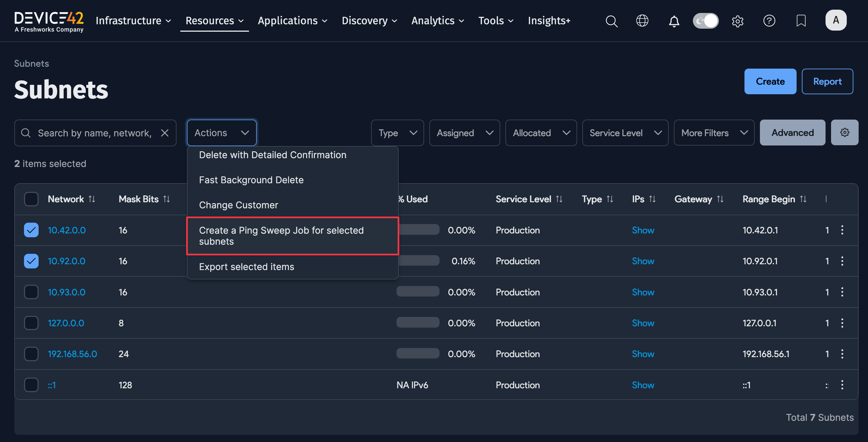This screenshot has height=442, width=868.
Task: Select Export selected items menu entry
Action: tap(246, 267)
